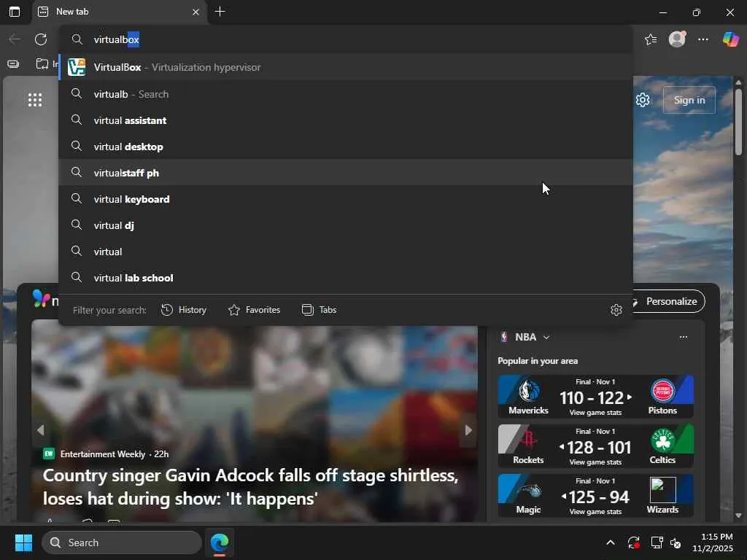Screen dimensions: 747x560
Task: Click the taskbar Search box
Action: 122,542
